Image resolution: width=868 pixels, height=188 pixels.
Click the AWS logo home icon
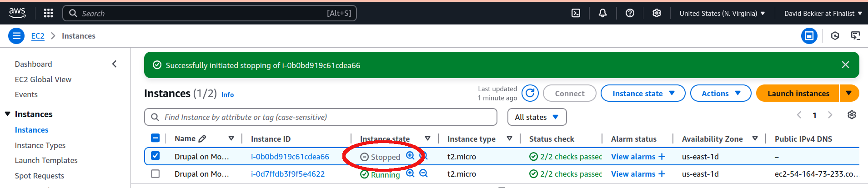(x=17, y=13)
